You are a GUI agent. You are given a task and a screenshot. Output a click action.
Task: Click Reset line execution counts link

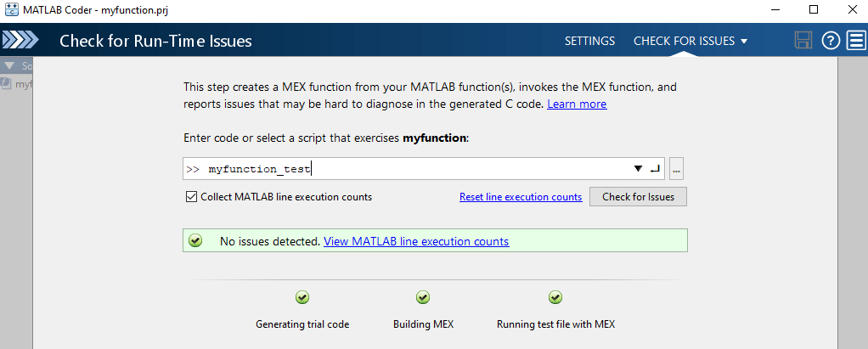(x=521, y=197)
